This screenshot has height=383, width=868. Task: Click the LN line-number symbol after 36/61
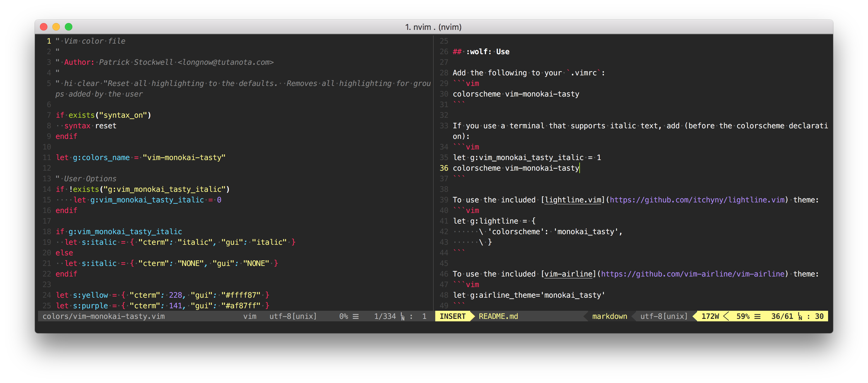tap(800, 316)
